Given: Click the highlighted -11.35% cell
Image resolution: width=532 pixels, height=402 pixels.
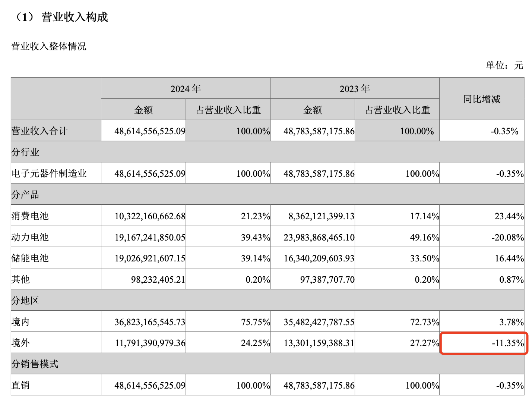Looking at the screenshot, I should pos(484,343).
